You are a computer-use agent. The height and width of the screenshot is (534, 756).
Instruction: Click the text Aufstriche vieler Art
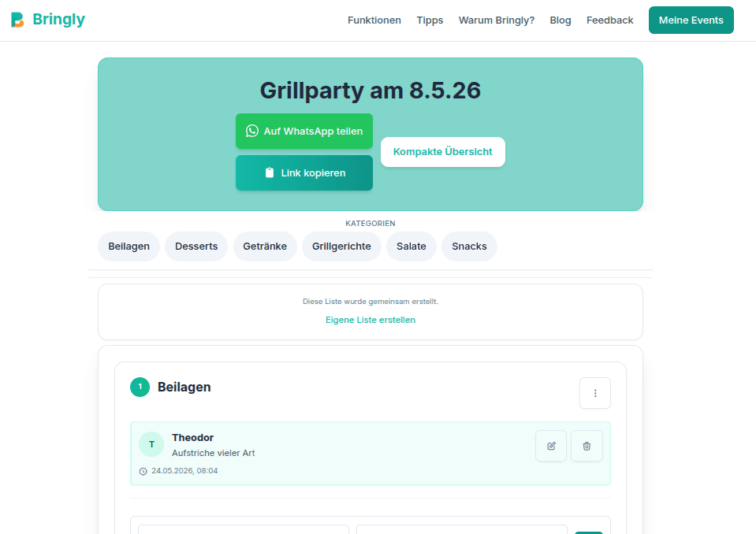pos(213,453)
